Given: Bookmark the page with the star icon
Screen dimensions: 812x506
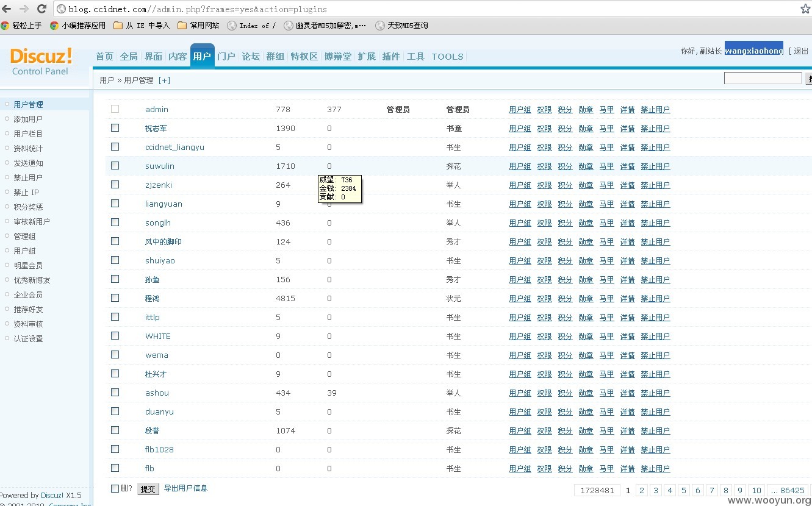Looking at the screenshot, I should [805, 9].
